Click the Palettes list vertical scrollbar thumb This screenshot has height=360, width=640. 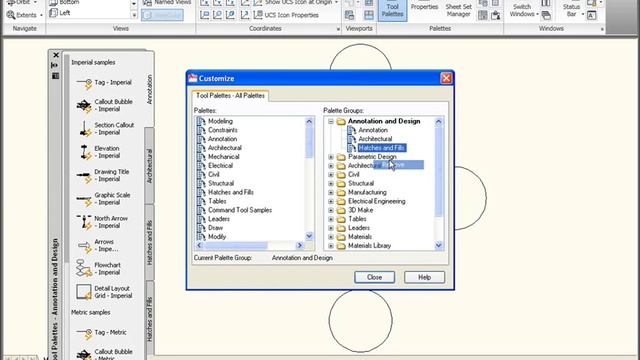click(x=309, y=142)
